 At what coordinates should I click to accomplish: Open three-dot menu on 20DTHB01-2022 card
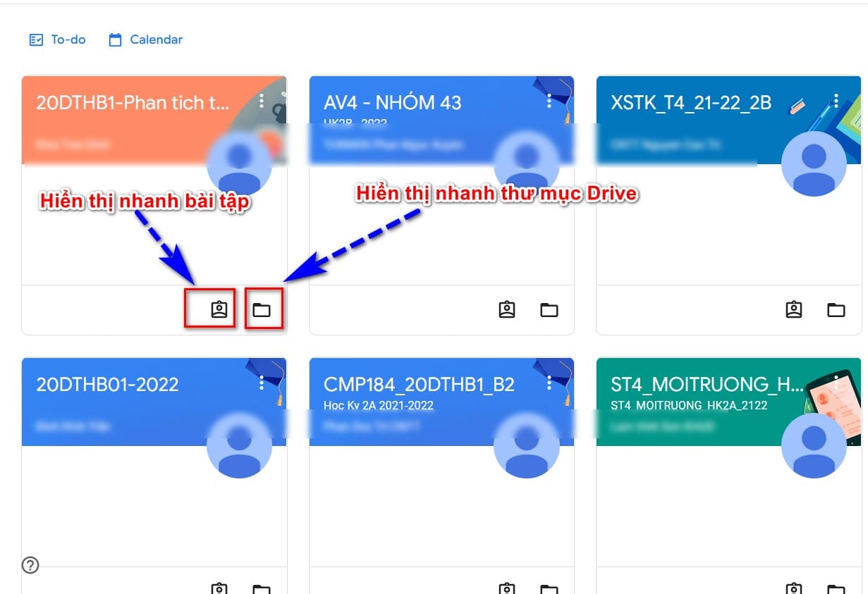(262, 383)
